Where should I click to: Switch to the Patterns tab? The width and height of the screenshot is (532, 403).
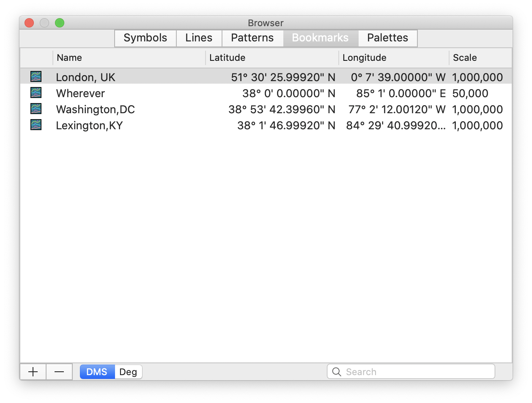[252, 38]
